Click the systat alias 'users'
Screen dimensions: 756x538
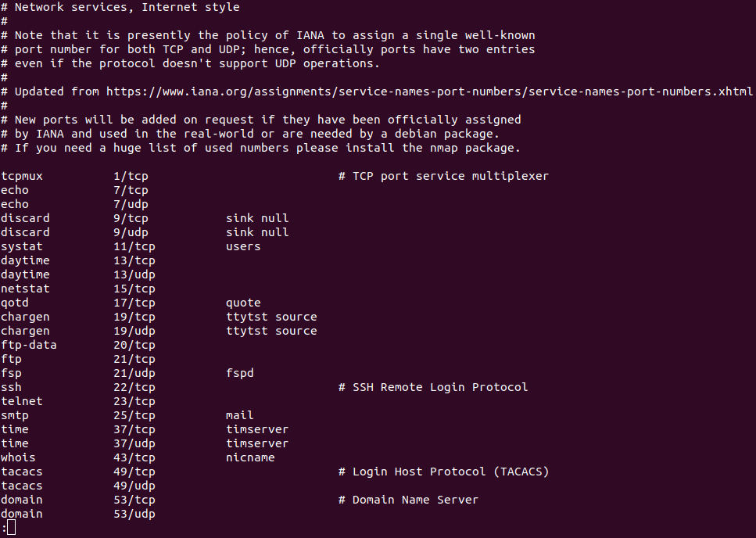tap(243, 246)
